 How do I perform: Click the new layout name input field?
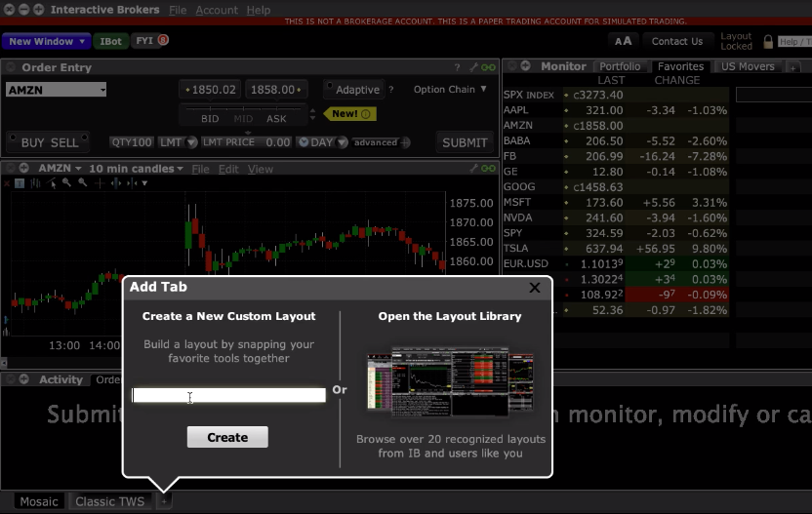coord(229,395)
